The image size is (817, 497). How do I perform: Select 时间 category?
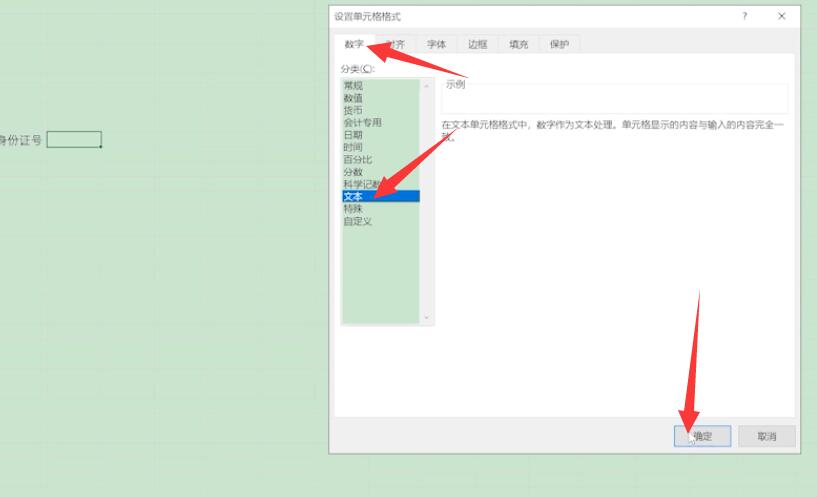381,147
